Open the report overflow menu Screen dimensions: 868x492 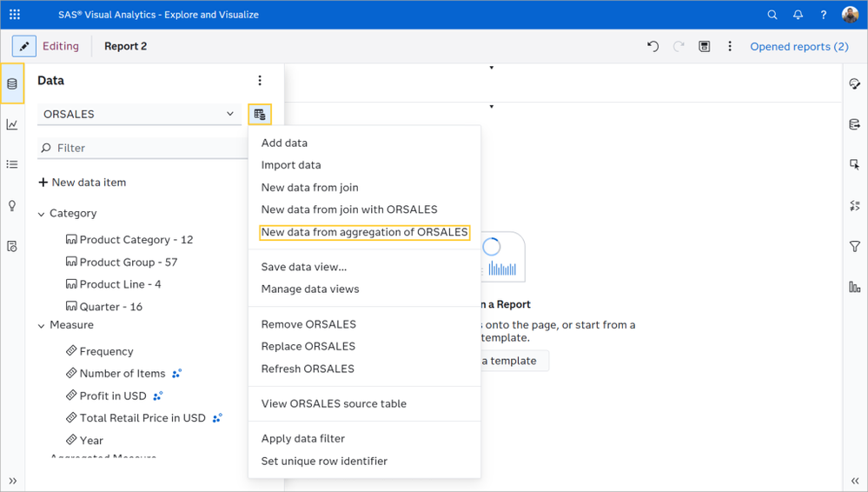(x=730, y=47)
